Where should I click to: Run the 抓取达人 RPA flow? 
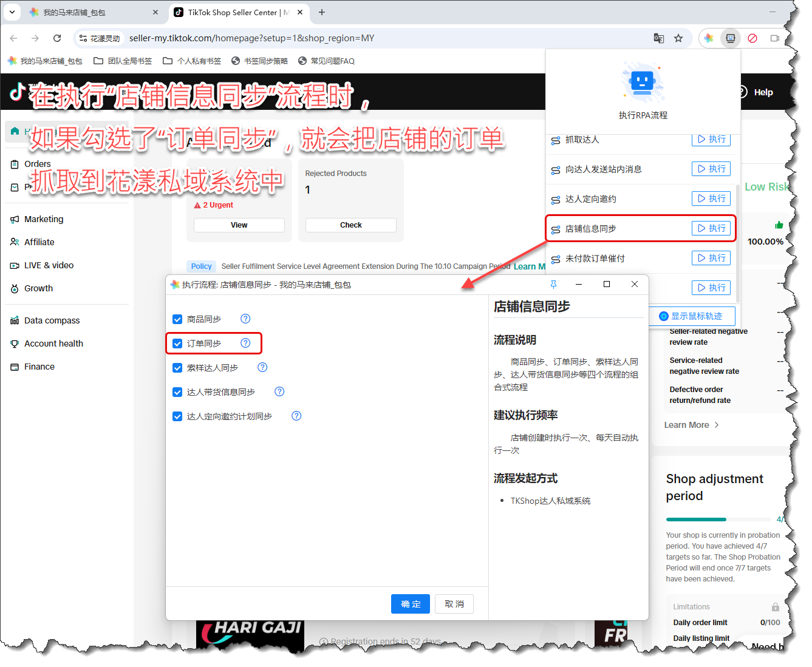[x=711, y=140]
